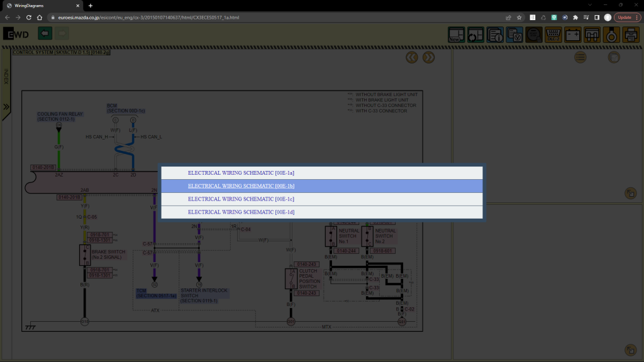Screen dimensions: 644x362
Task: Bookmark this page with star icon
Action: click(x=519, y=18)
